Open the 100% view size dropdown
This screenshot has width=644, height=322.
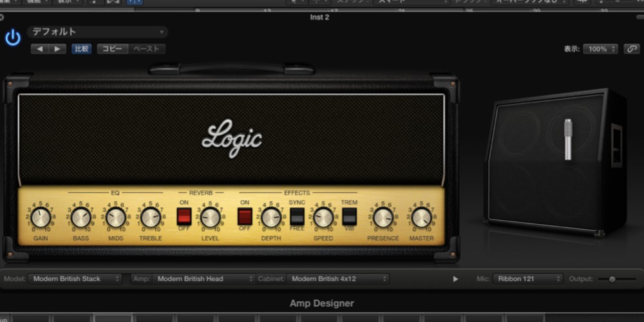[600, 49]
